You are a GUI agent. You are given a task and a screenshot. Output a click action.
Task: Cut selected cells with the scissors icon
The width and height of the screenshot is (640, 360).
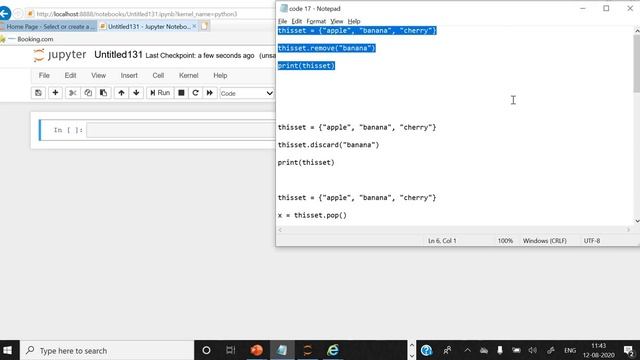[x=73, y=93]
